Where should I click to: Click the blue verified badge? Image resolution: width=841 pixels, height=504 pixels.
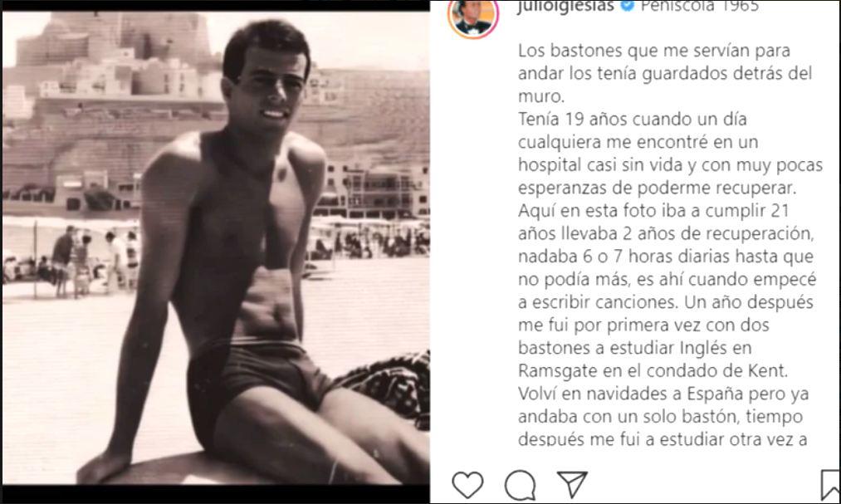tap(627, 6)
